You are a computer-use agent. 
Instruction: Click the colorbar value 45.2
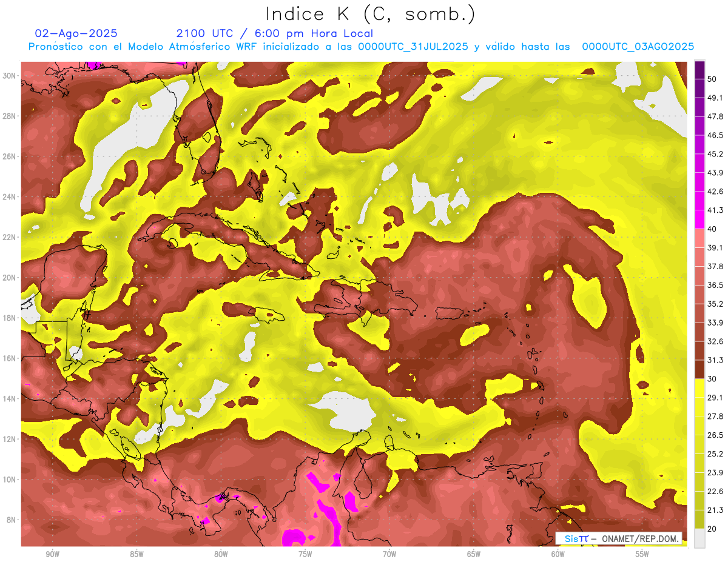715,154
